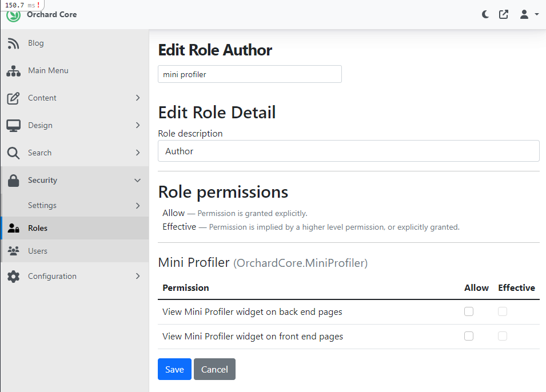Click the Effective checkbox for back end pages
546x392 pixels.
[503, 311]
